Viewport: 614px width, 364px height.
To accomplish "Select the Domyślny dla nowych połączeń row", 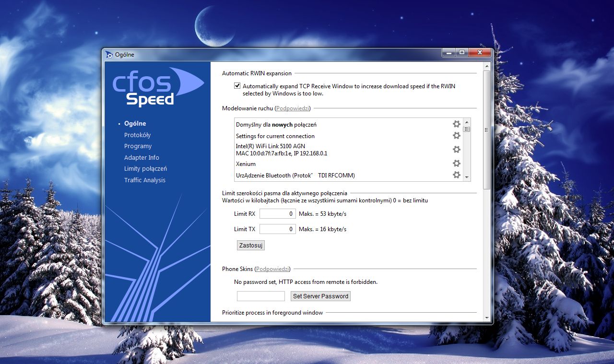I will click(348, 124).
